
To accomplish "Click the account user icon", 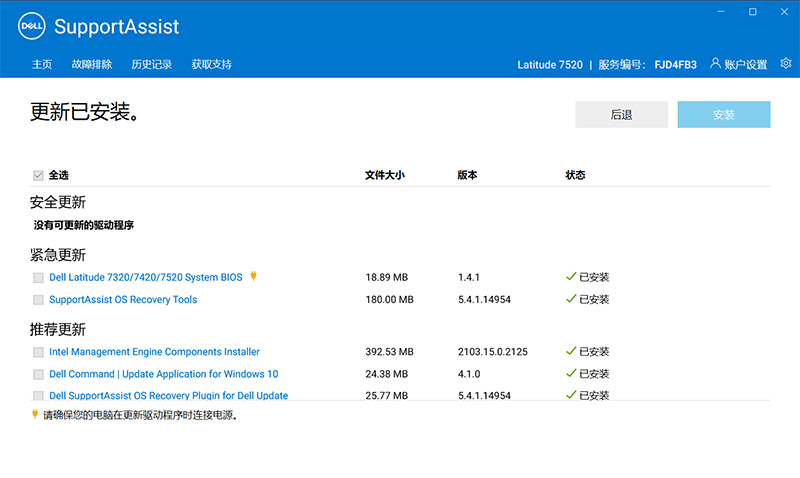I will (715, 63).
